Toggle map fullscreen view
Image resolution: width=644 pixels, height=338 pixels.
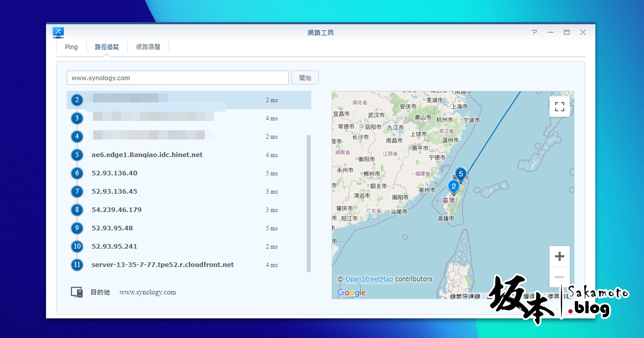click(559, 107)
